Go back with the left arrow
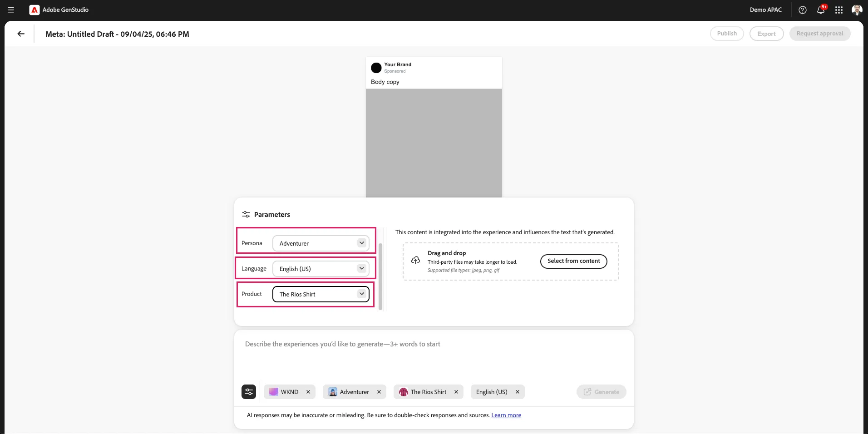 pyautogui.click(x=21, y=34)
